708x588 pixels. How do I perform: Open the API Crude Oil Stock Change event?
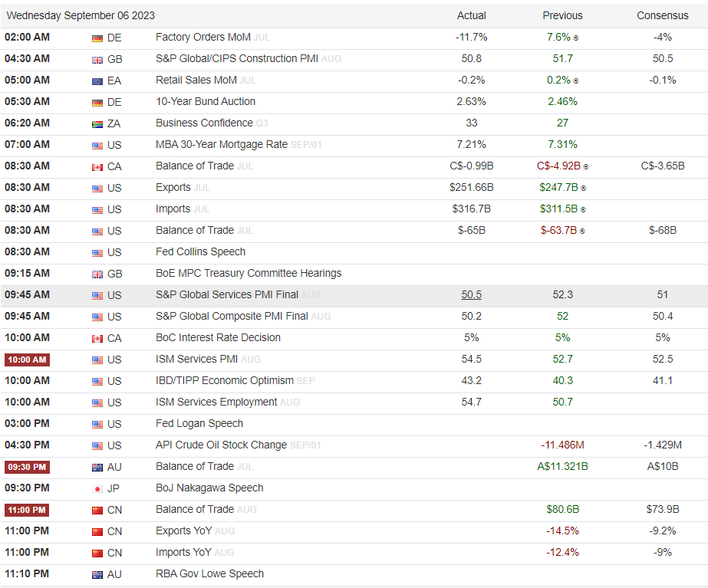pos(221,445)
